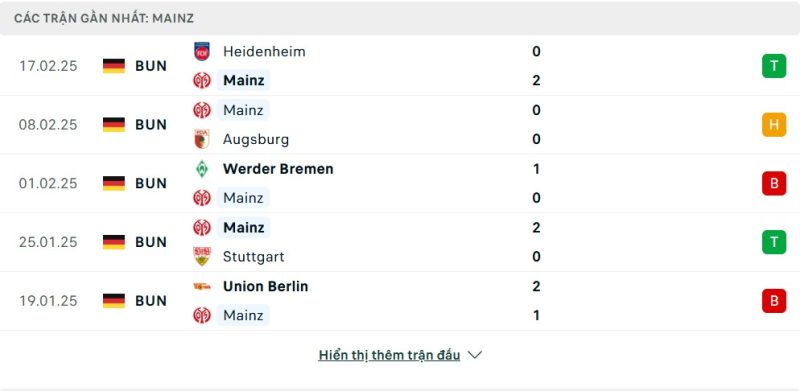
Task: Click green T badge for Heidenheim match
Action: (774, 66)
